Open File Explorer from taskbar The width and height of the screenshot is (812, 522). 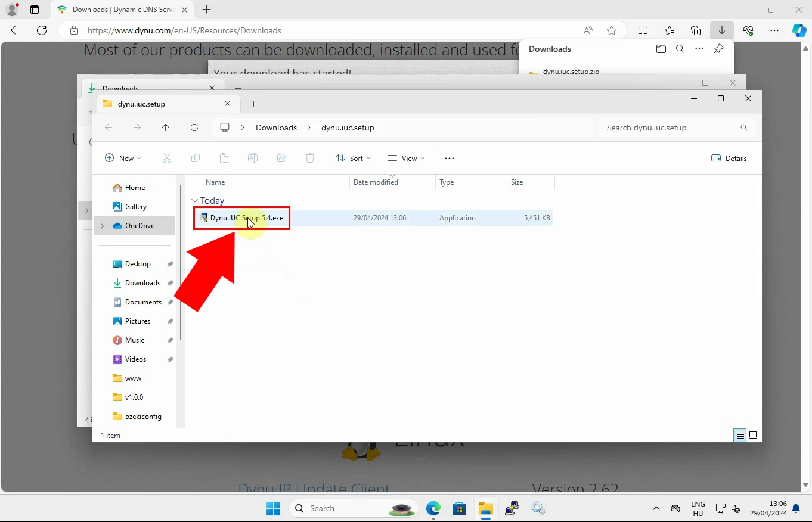pos(485,508)
